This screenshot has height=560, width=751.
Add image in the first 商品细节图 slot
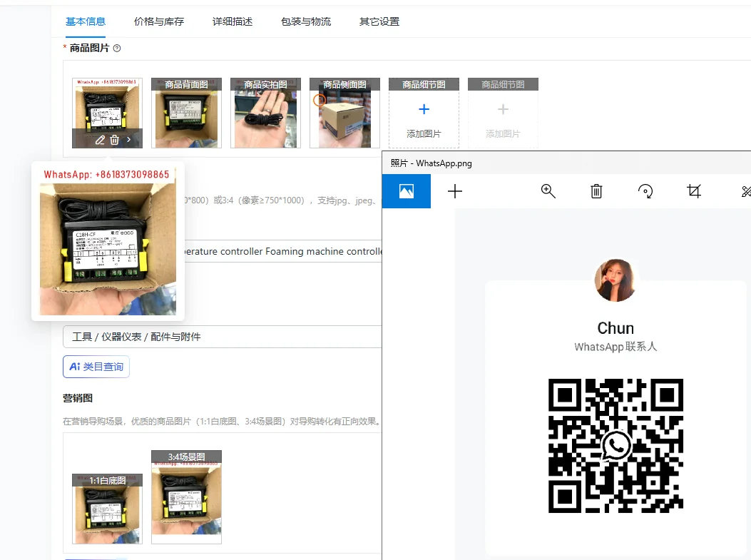pos(424,109)
